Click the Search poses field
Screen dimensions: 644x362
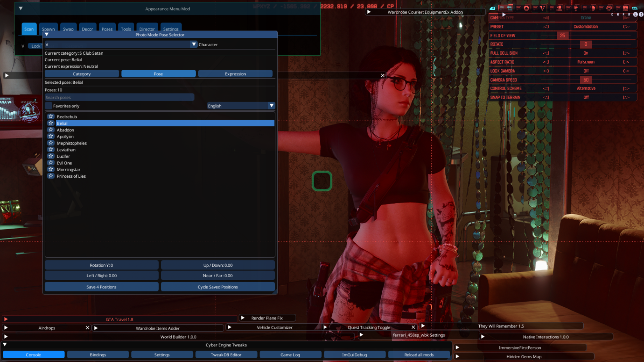pyautogui.click(x=119, y=97)
